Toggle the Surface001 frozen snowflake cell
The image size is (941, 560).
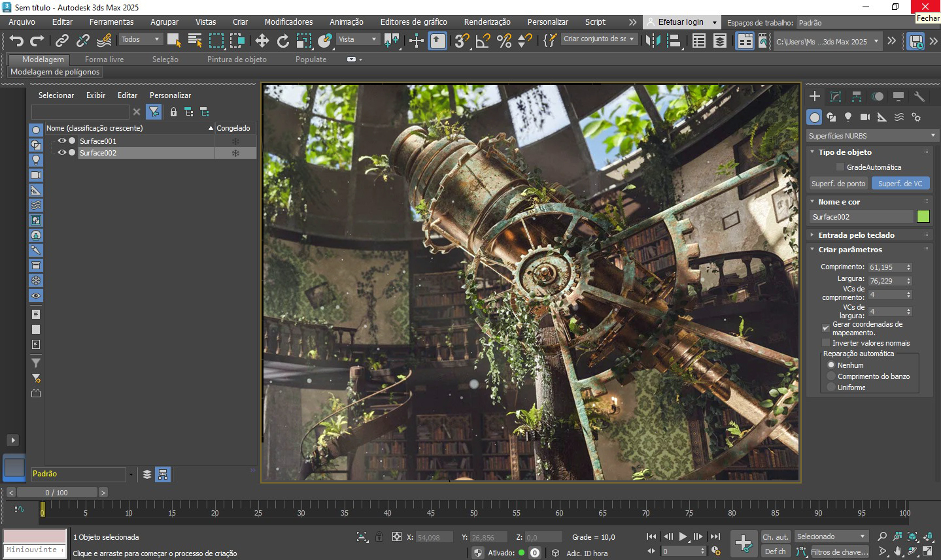pyautogui.click(x=235, y=141)
